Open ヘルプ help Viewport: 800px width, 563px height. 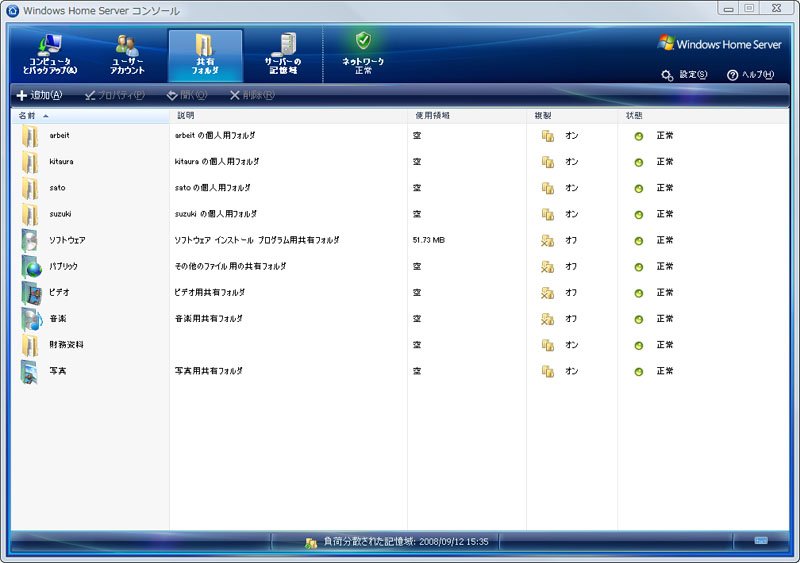coord(750,75)
